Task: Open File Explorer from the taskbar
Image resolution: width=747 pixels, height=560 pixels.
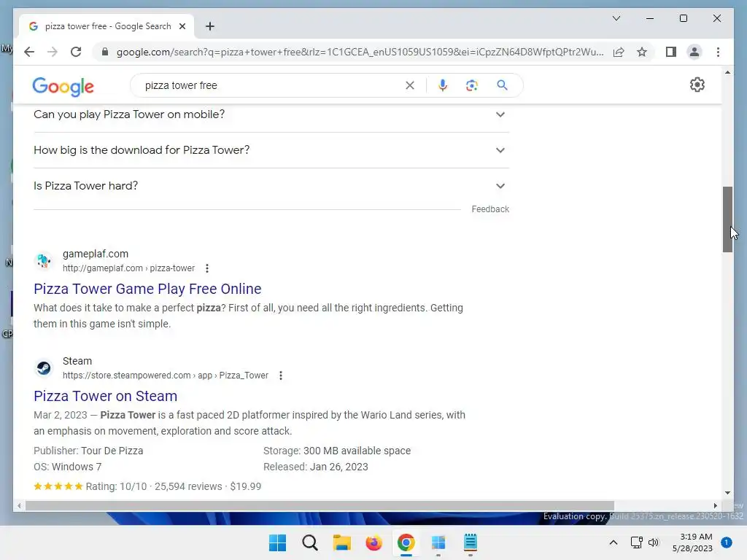Action: [x=341, y=542]
